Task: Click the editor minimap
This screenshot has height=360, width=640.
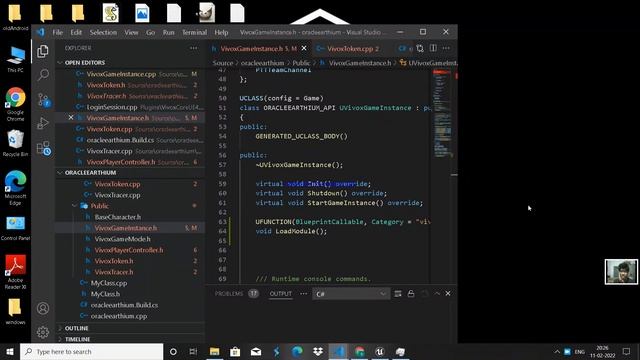Action: coord(442,114)
